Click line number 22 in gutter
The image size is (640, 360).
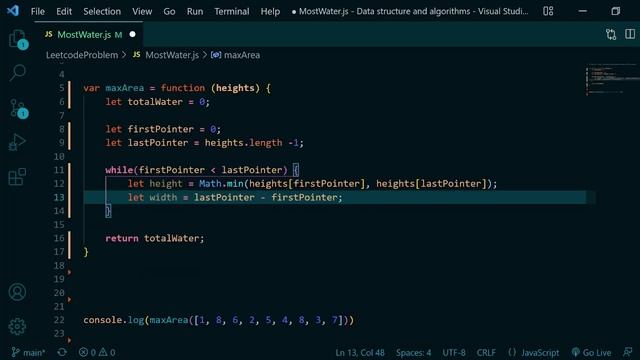[x=59, y=320]
